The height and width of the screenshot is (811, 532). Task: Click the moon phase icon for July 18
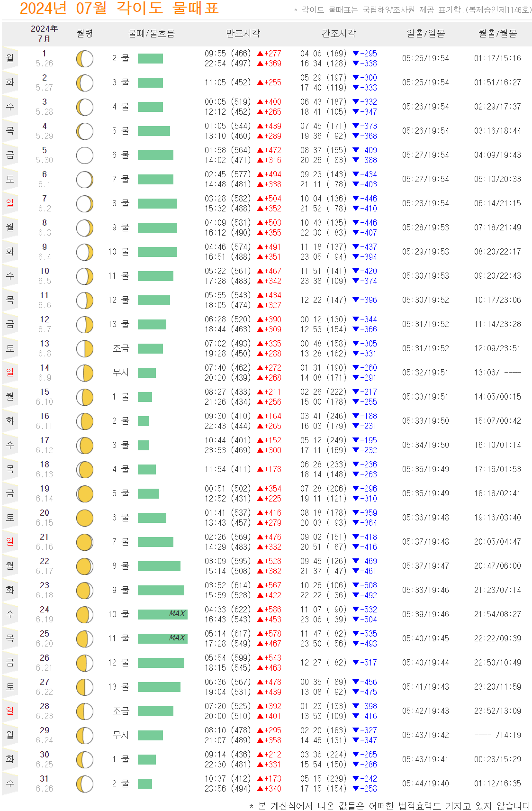[x=85, y=470]
